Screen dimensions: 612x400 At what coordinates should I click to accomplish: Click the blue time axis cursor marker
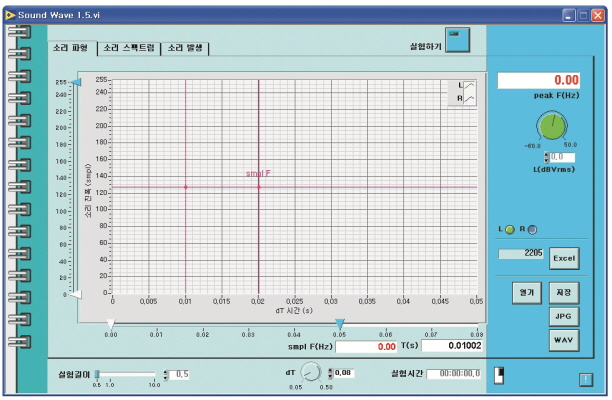[341, 324]
